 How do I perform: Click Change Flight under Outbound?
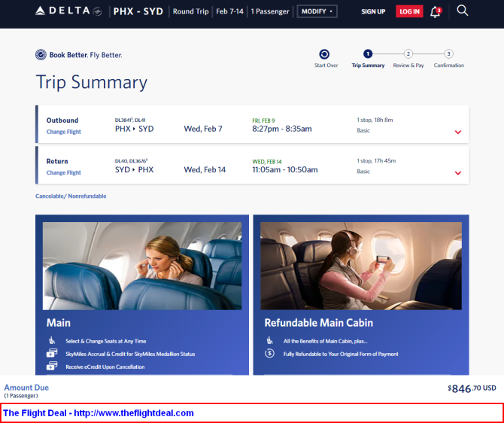[x=64, y=132]
